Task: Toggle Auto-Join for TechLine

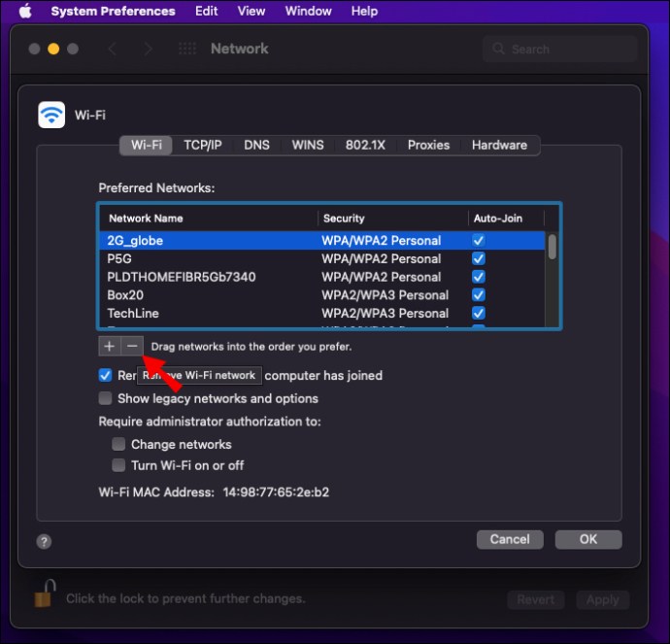Action: [479, 313]
